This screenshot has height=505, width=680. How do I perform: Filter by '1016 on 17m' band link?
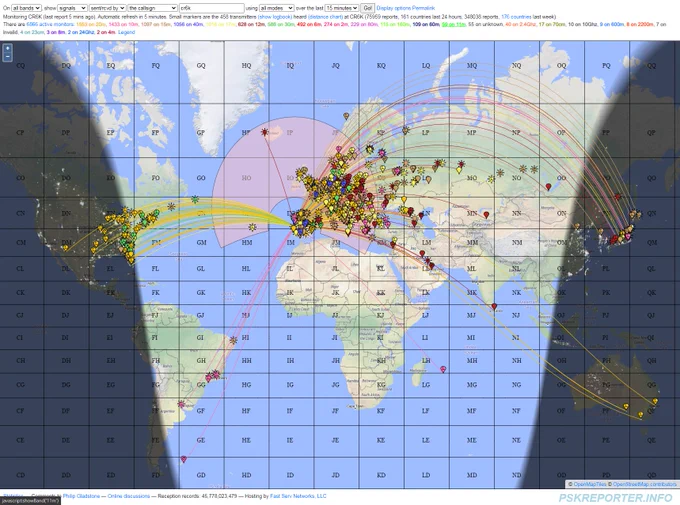(221, 24)
